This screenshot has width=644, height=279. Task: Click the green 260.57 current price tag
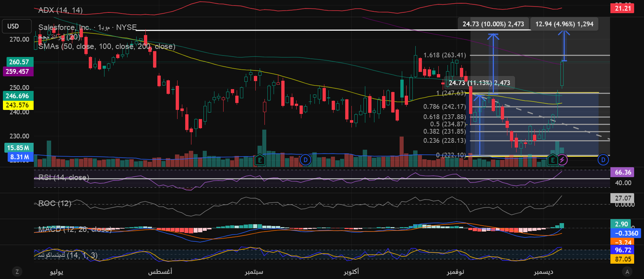click(x=19, y=62)
